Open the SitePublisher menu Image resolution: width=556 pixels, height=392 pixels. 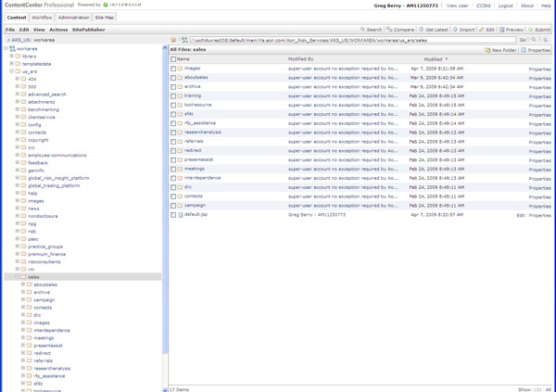[x=89, y=30]
